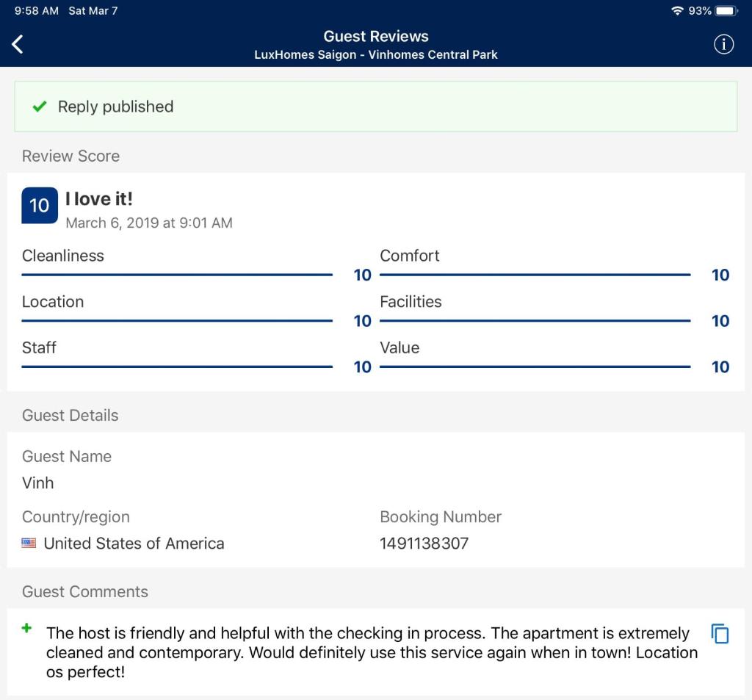Copy guest comment with the copy icon
The height and width of the screenshot is (700, 752).
click(x=720, y=633)
